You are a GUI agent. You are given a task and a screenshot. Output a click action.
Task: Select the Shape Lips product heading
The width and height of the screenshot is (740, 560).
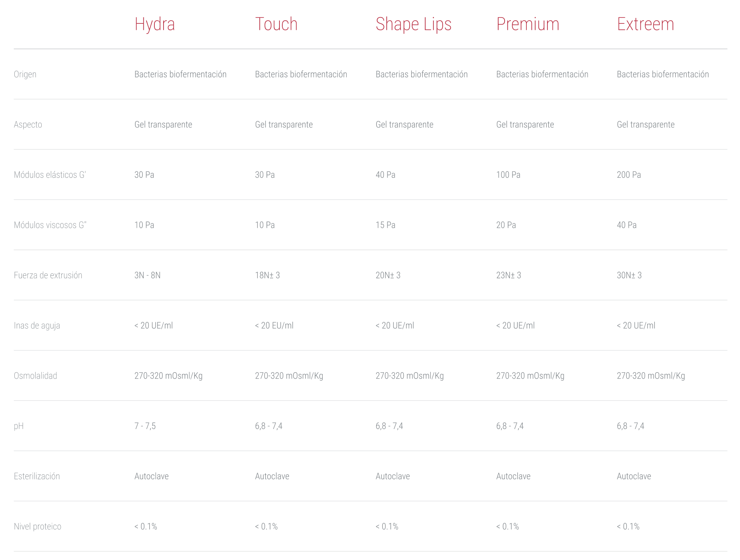(413, 24)
